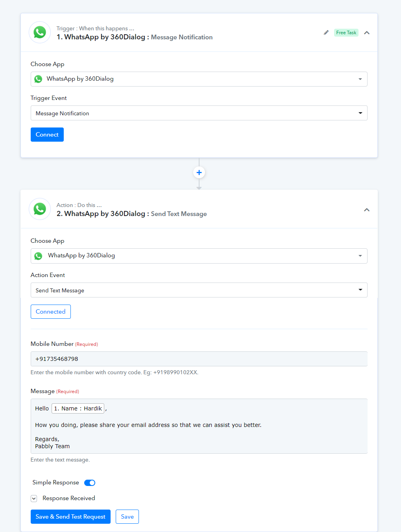Image resolution: width=401 pixels, height=532 pixels.
Task: Click the plus icon to add a step between
Action: 199,172
